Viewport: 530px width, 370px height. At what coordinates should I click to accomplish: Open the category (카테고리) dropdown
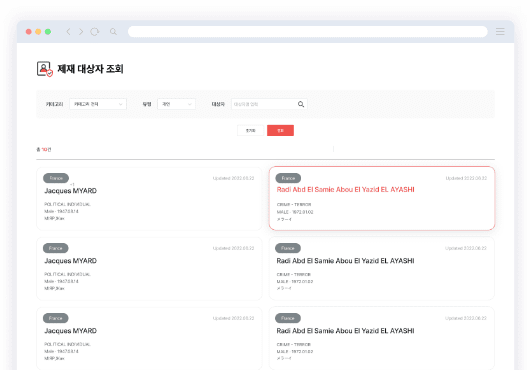pyautogui.click(x=98, y=104)
